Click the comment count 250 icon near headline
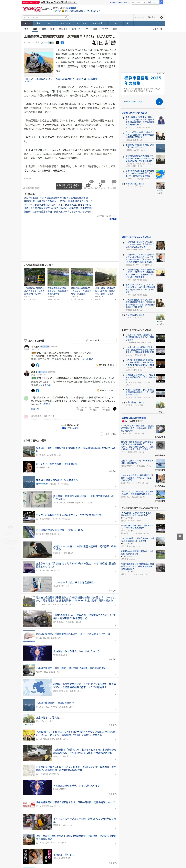Screen dimensions: 186x868 pos(44,43)
